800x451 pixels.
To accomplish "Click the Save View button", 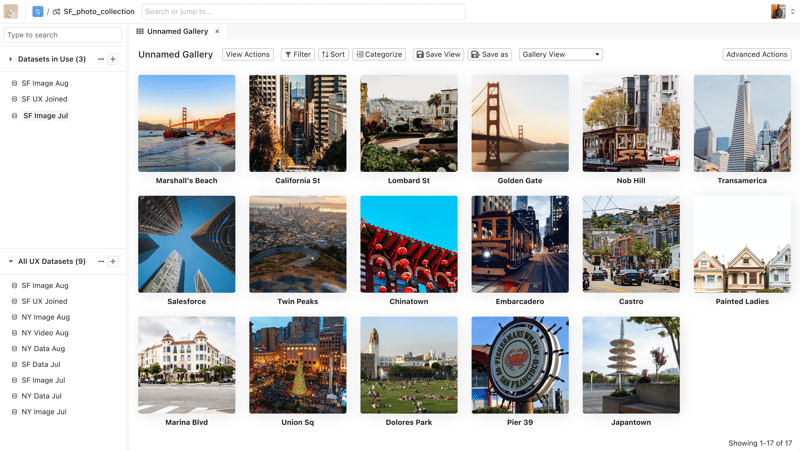I will coord(438,54).
